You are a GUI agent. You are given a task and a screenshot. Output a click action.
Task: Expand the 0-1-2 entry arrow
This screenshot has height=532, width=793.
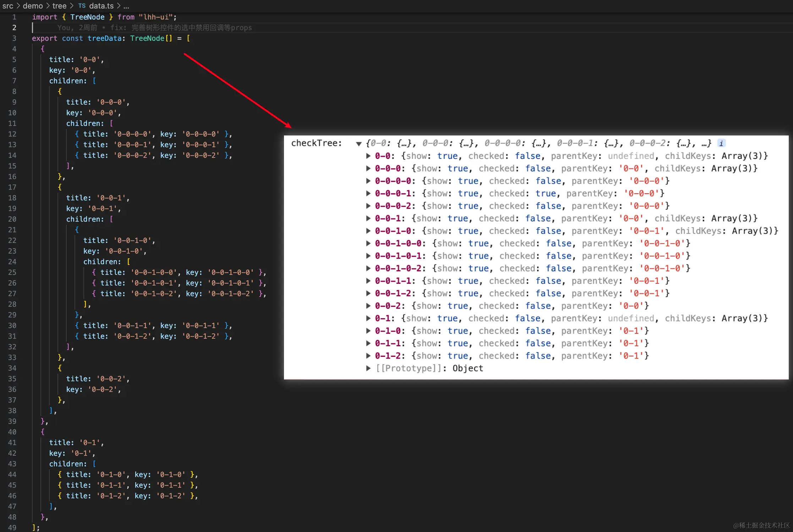pos(368,356)
